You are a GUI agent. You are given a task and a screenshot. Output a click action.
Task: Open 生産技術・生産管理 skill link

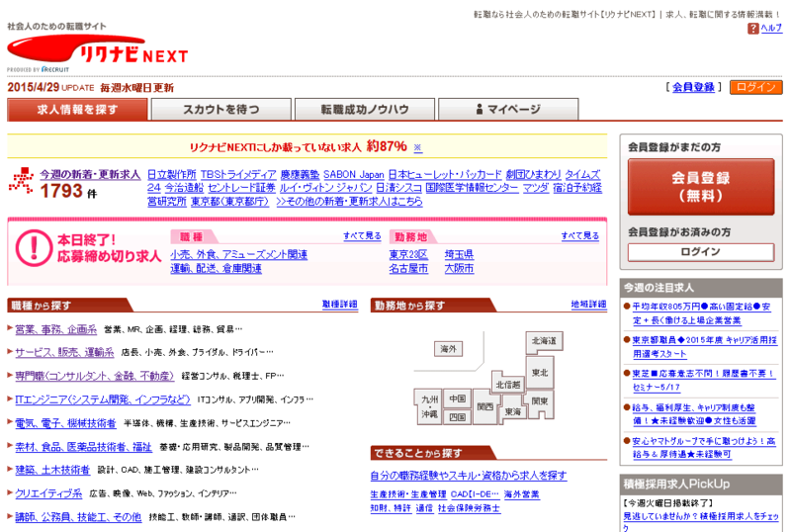[408, 494]
